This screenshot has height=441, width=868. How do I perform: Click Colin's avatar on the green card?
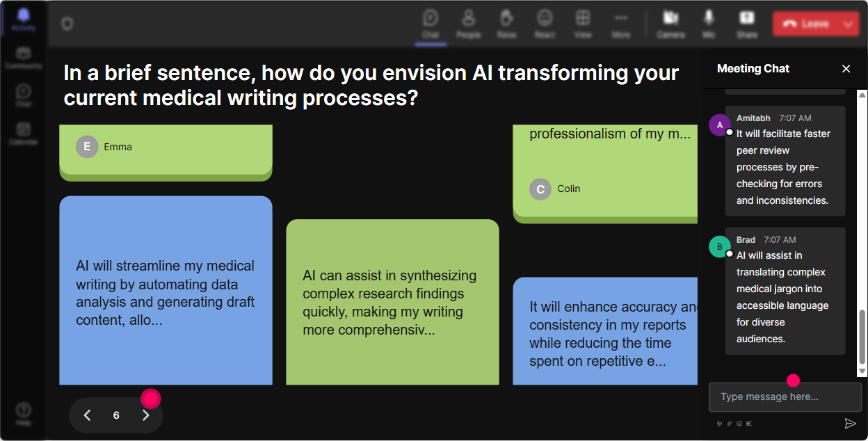point(540,189)
